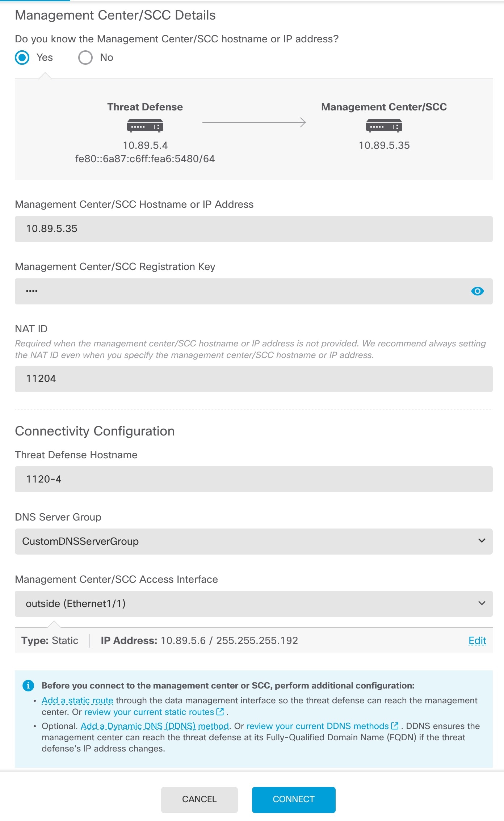
Task: Select the No radio button
Action: coord(85,58)
